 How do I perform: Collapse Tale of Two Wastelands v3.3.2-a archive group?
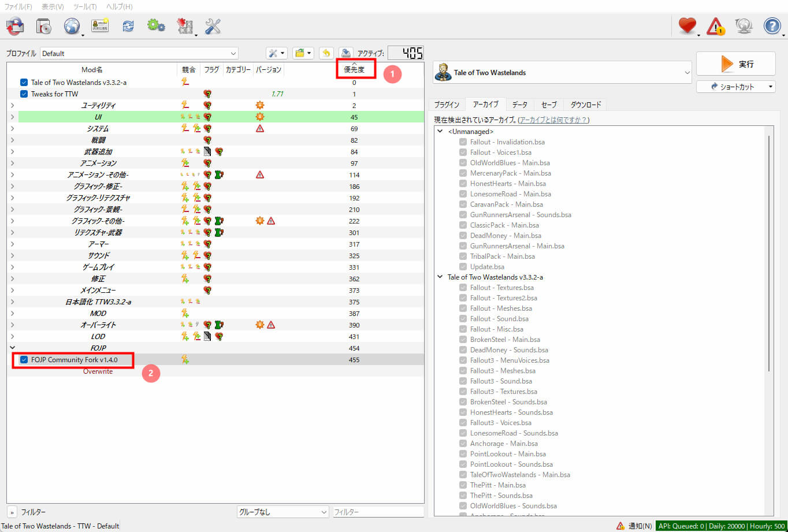pos(440,277)
